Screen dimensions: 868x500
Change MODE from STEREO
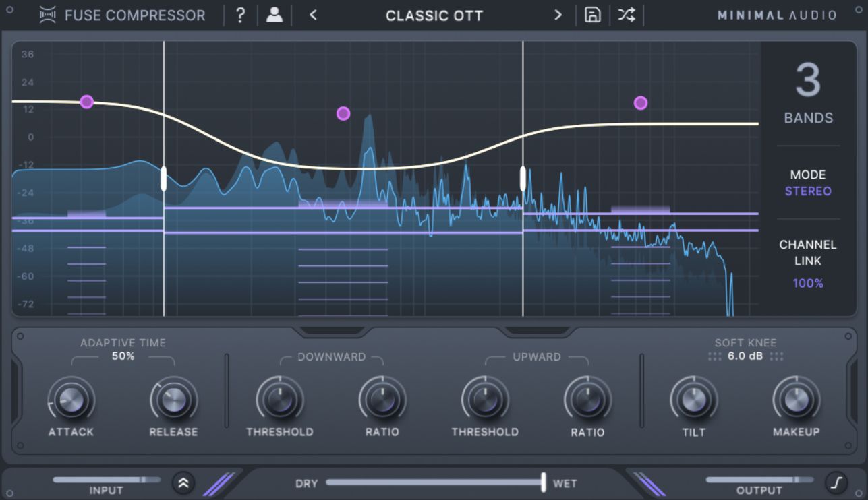coord(808,191)
